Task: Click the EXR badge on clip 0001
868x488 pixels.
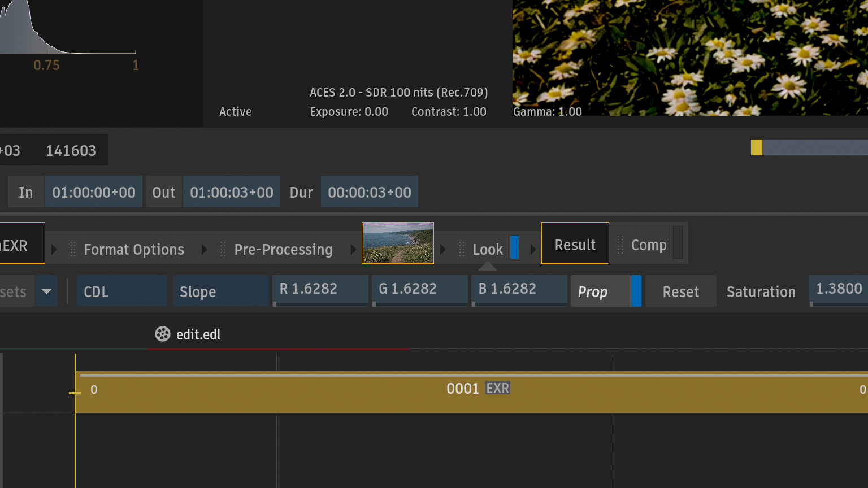Action: [497, 389]
